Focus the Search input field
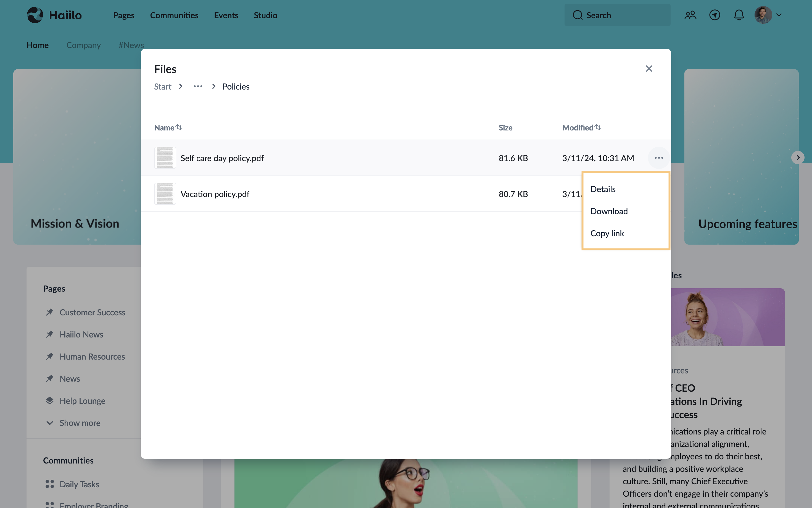 (617, 15)
